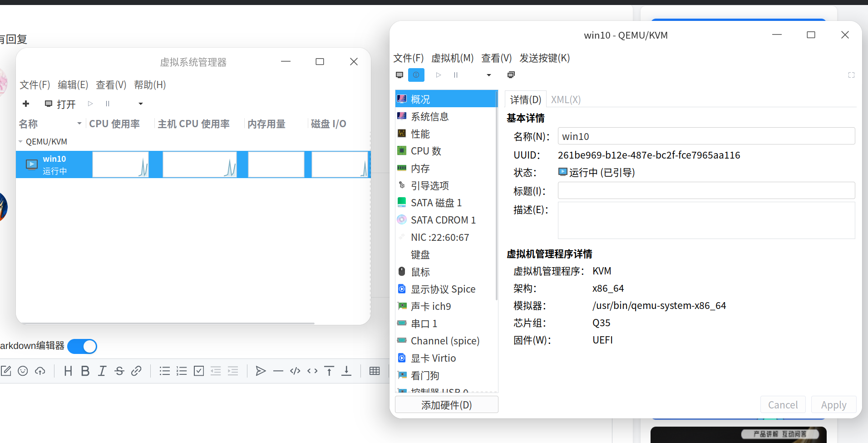Select 引导选项 hardware entry

pos(447,186)
